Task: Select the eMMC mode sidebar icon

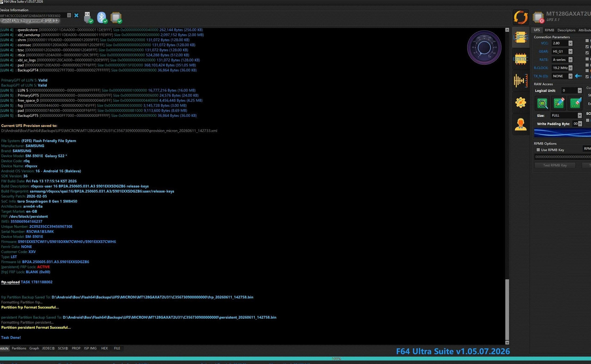Action: (520, 59)
